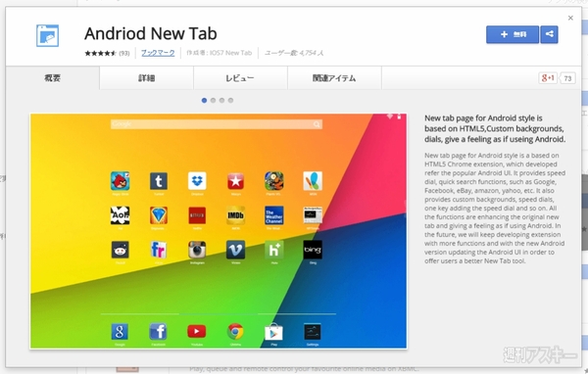Click the Angry Birds icon in preview
The height and width of the screenshot is (374, 588).
[x=120, y=181]
